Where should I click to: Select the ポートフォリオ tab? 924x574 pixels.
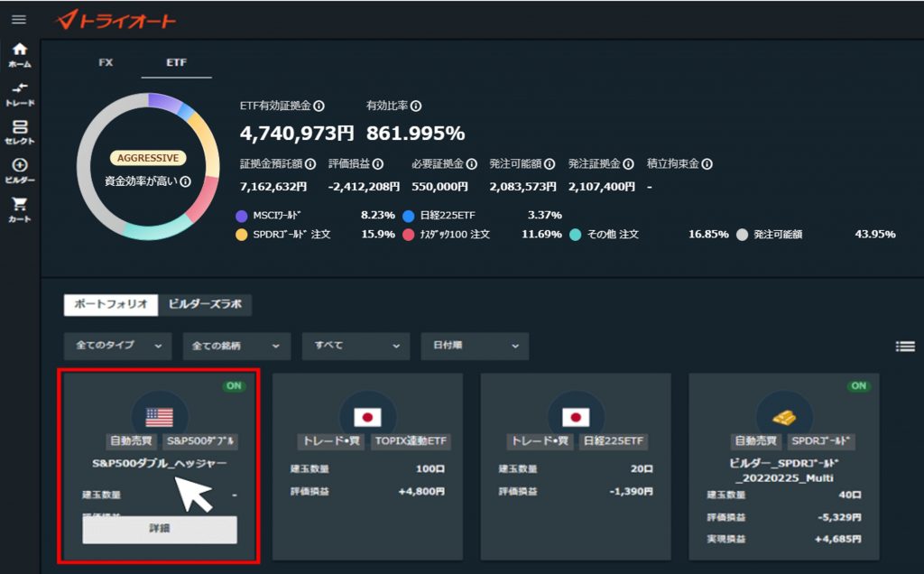point(111,305)
